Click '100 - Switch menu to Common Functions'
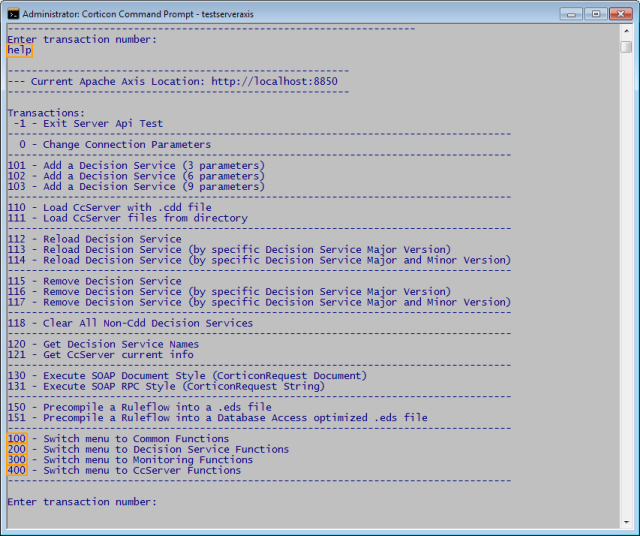 (118, 439)
